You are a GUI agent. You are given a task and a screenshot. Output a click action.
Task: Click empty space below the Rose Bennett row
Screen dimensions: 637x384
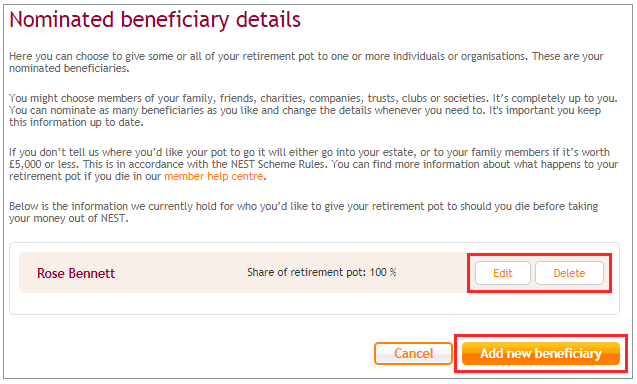coord(314,303)
